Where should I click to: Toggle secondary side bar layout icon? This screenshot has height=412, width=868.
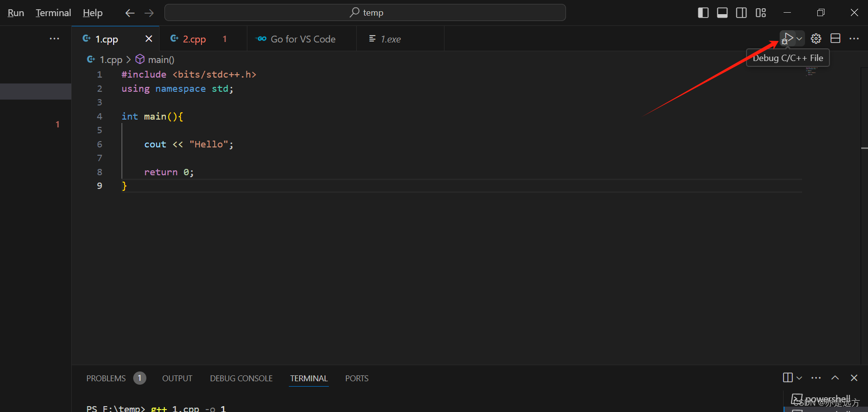tap(741, 13)
